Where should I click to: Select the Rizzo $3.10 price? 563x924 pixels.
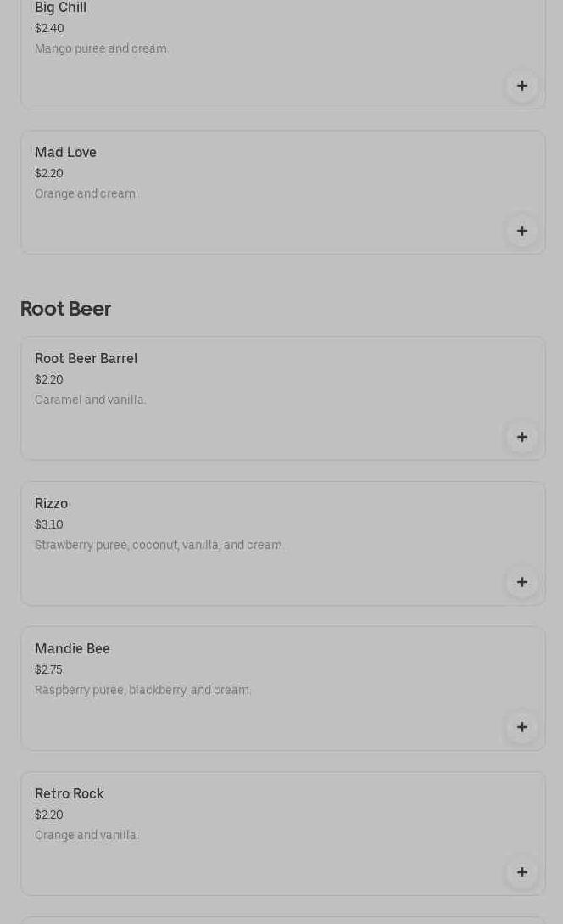point(49,525)
